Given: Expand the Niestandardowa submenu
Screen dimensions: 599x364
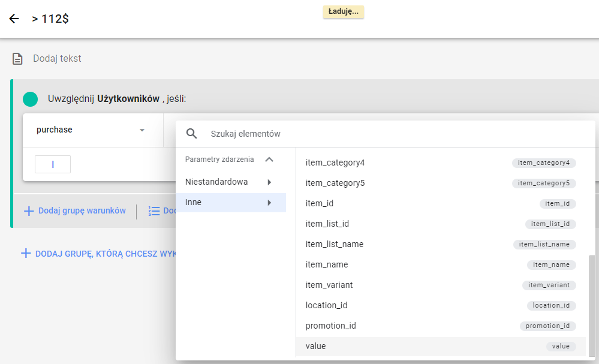Looking at the screenshot, I should coord(231,182).
